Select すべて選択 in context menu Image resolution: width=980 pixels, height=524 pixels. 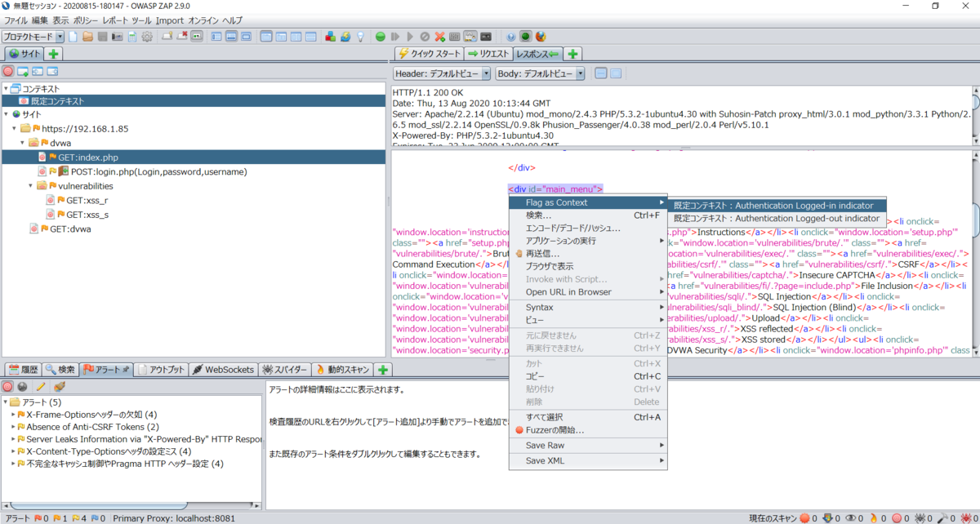click(x=588, y=417)
